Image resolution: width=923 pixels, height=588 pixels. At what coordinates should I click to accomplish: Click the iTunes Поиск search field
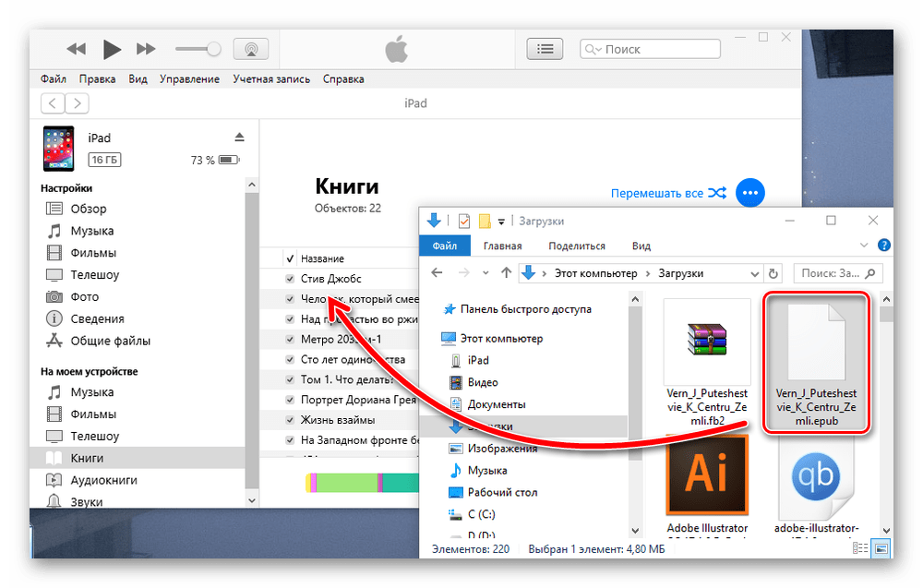click(x=650, y=49)
